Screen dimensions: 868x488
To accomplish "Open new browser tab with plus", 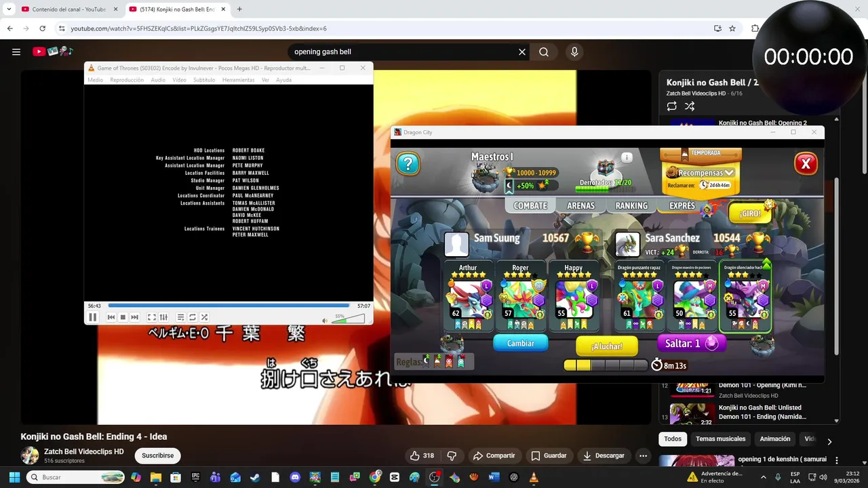I will click(x=239, y=9).
